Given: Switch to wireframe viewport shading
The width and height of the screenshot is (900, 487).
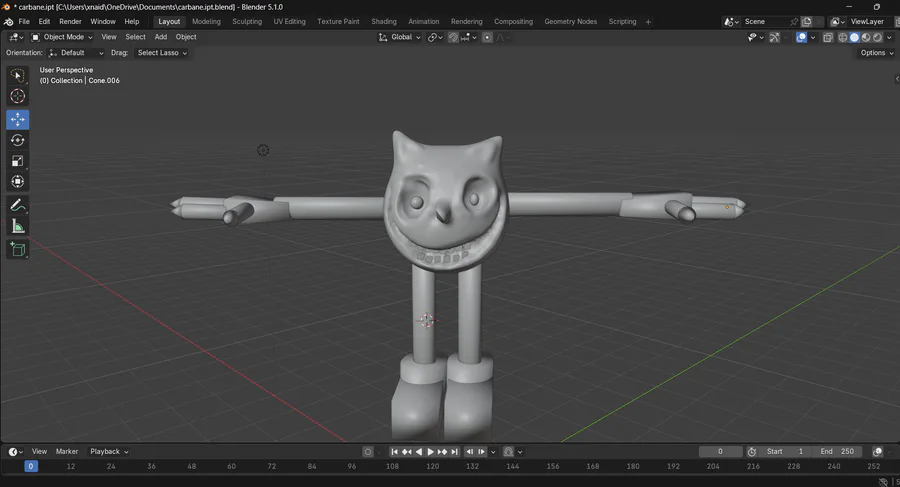Looking at the screenshot, I should [843, 37].
